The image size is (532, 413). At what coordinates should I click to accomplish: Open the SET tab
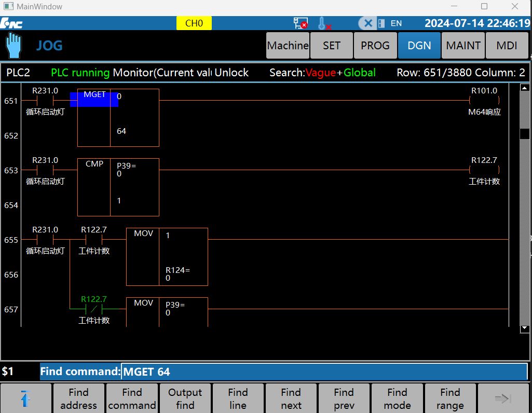(x=332, y=46)
